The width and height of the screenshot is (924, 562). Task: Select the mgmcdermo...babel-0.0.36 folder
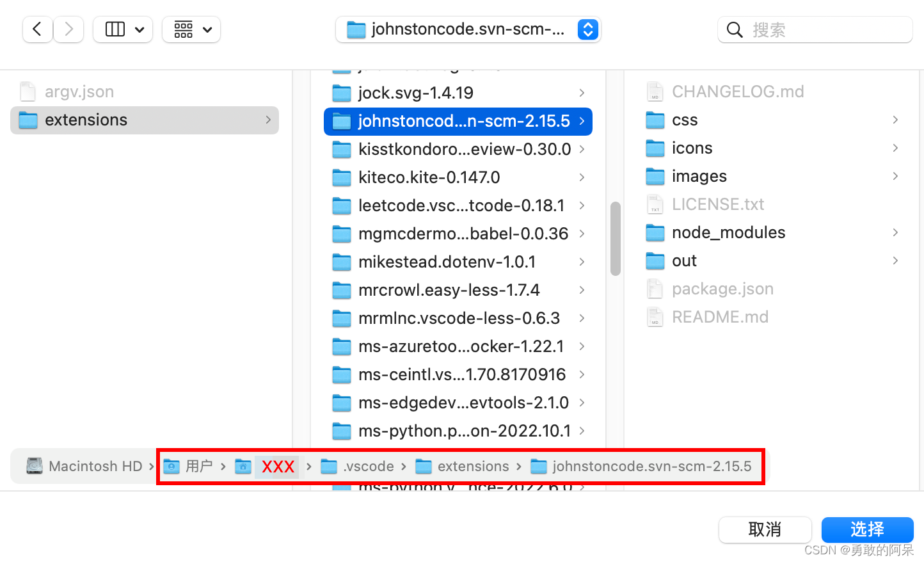(x=458, y=234)
